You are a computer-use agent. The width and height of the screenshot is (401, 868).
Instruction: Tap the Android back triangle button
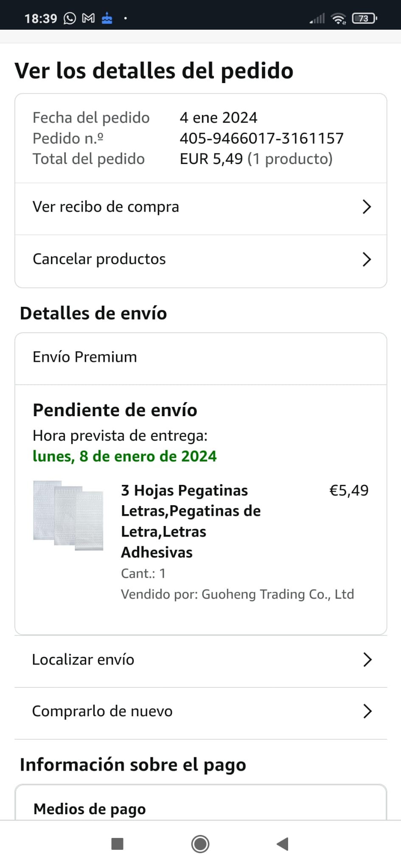283,844
